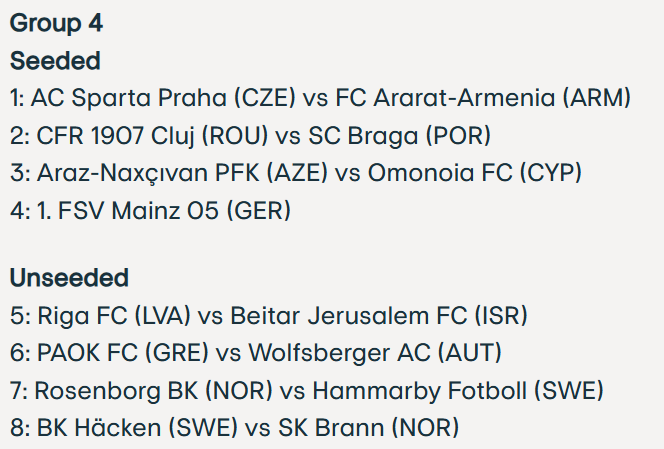Click CFR 1907 Cluj (ROU) text
664x449 pixels.
[x=152, y=136]
